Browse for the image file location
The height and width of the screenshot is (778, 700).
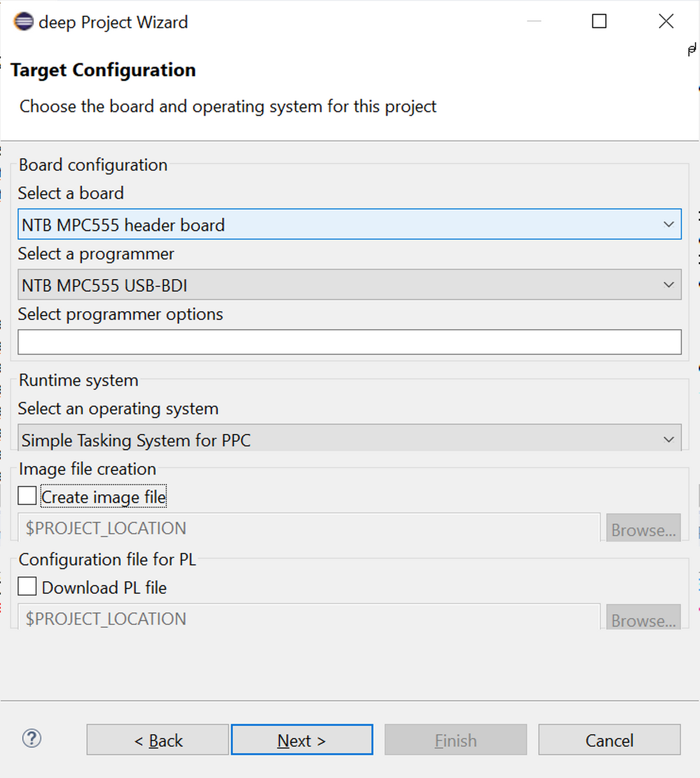click(643, 529)
